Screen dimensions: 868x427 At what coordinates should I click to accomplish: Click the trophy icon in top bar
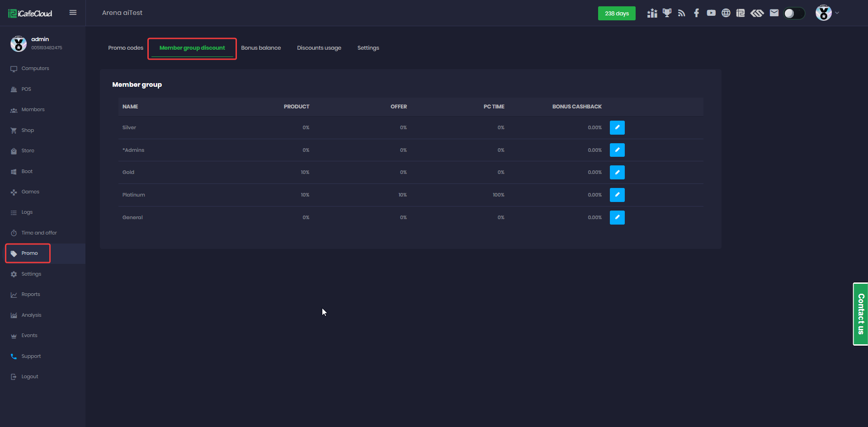click(667, 13)
